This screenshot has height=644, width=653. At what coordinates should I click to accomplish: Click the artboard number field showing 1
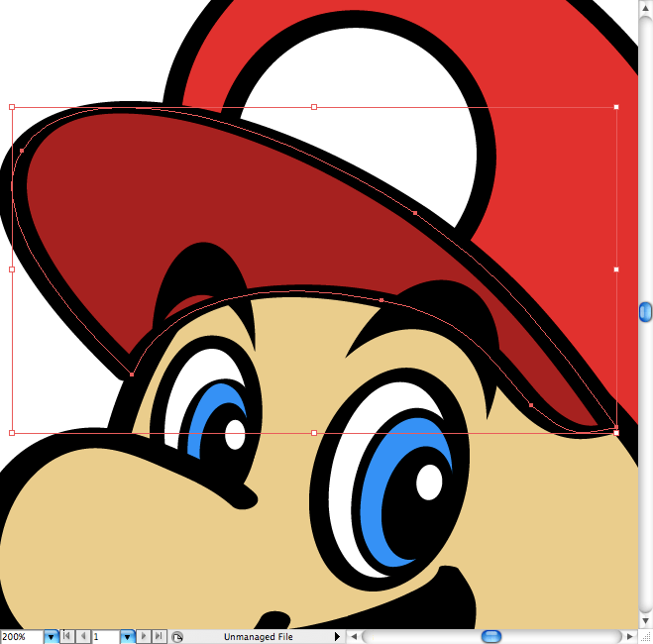click(x=106, y=636)
